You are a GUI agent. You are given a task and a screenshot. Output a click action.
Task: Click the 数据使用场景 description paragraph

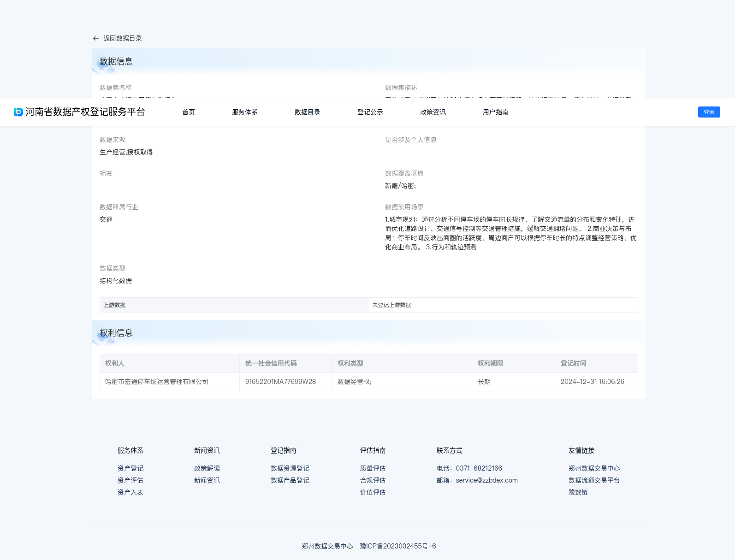(x=511, y=233)
